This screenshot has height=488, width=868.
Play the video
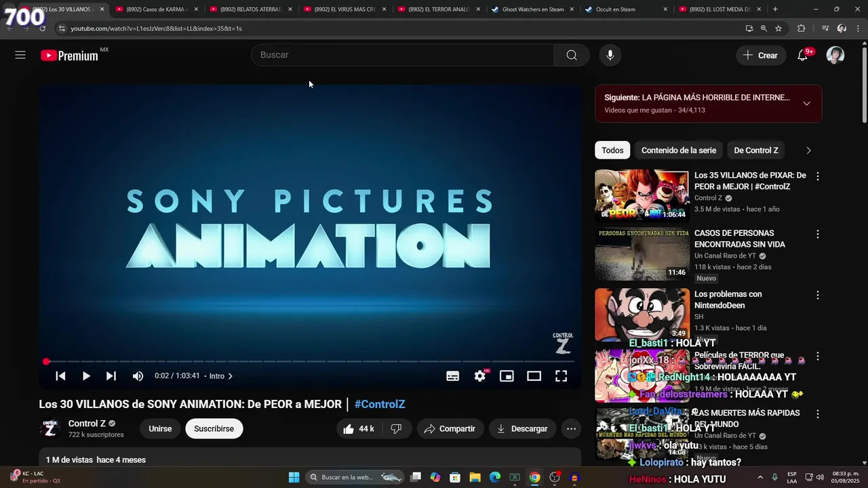click(x=86, y=376)
